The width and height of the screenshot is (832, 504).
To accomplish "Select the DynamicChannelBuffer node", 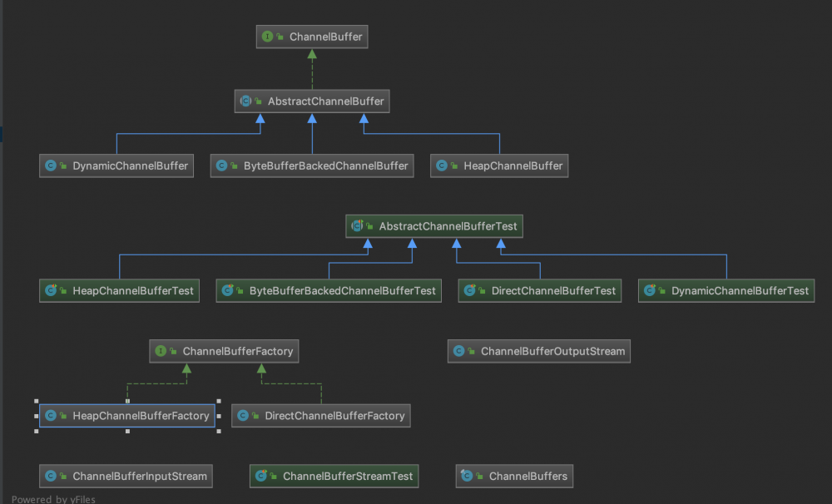I will [116, 166].
